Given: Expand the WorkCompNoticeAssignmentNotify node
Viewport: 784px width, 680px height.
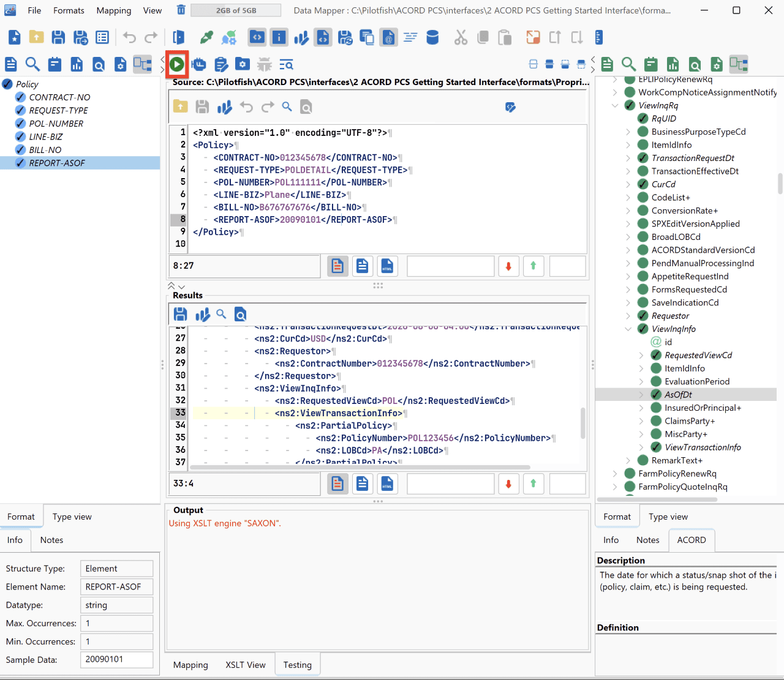Looking at the screenshot, I should click(615, 92).
